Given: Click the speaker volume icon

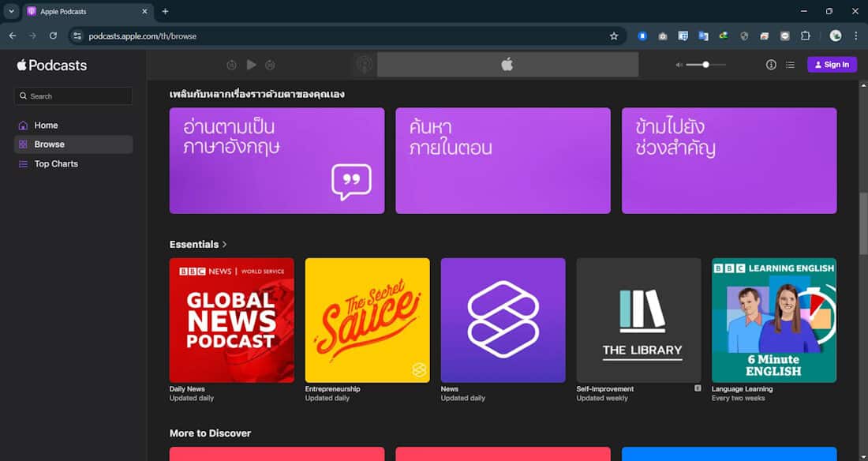Looking at the screenshot, I should [679, 65].
